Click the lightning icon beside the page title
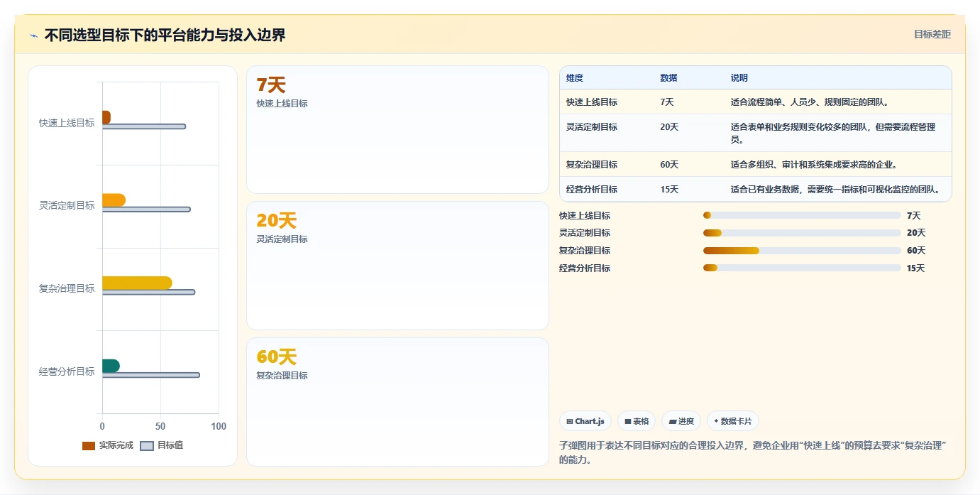This screenshot has height=495, width=980. point(34,36)
